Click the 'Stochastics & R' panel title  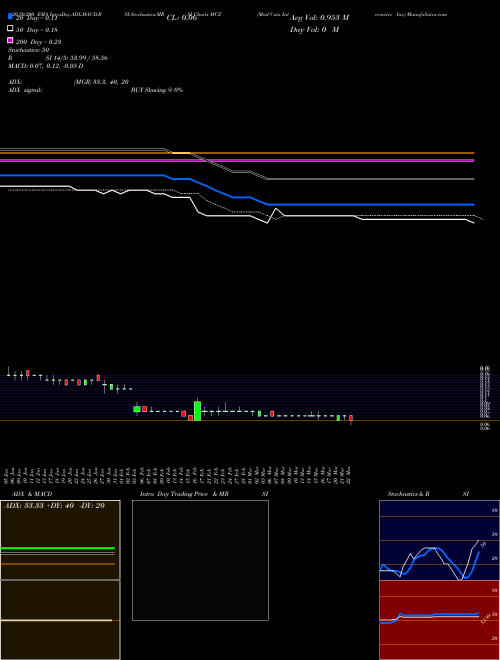(x=409, y=494)
